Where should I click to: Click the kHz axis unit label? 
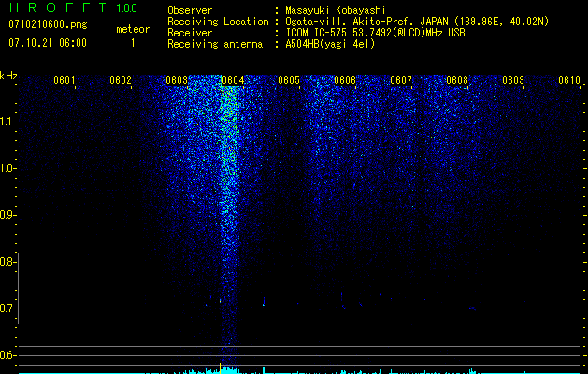pos(8,76)
